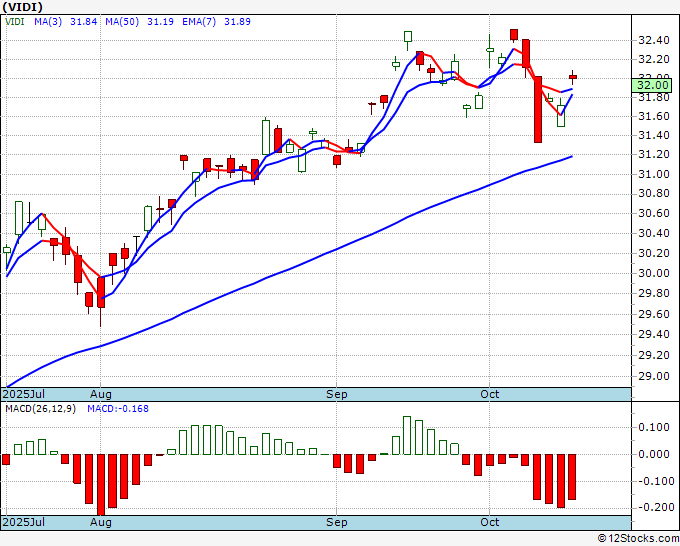This screenshot has width=680, height=546.
Task: Click the EMA(7) value 31.89
Action: (x=237, y=21)
